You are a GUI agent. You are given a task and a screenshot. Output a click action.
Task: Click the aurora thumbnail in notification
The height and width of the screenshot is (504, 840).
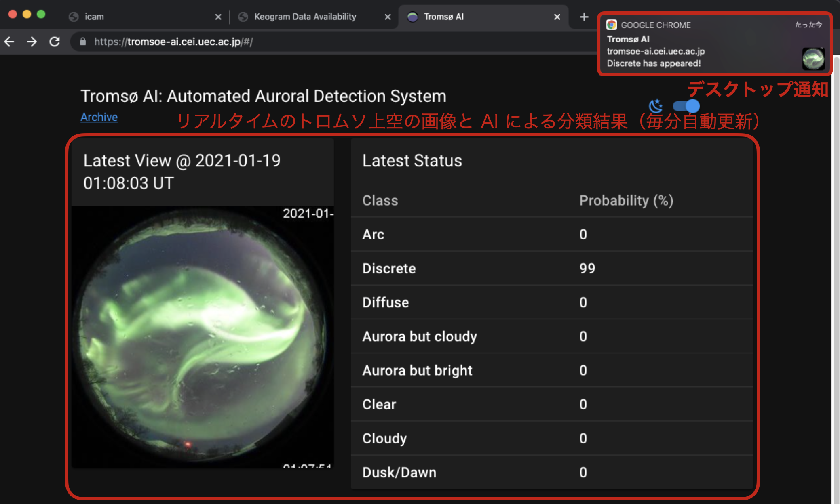coord(813,59)
